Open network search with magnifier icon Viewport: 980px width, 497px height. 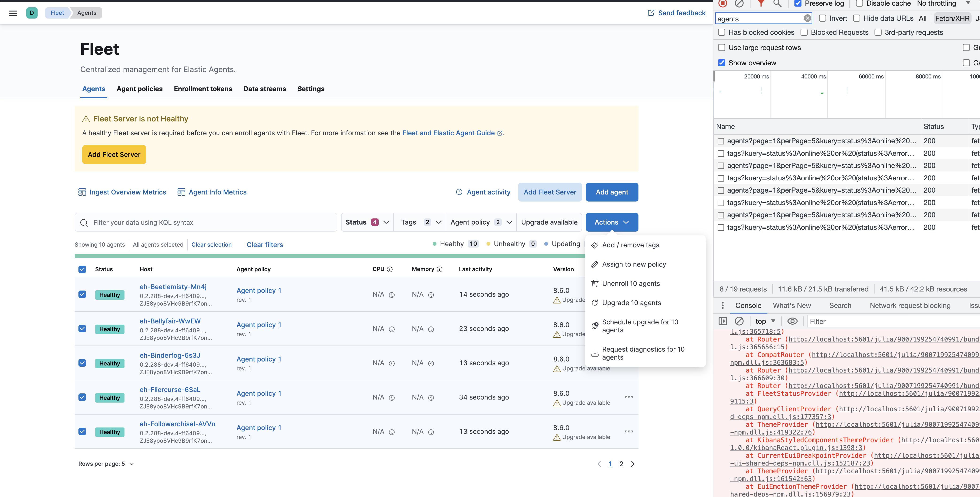pos(777,4)
